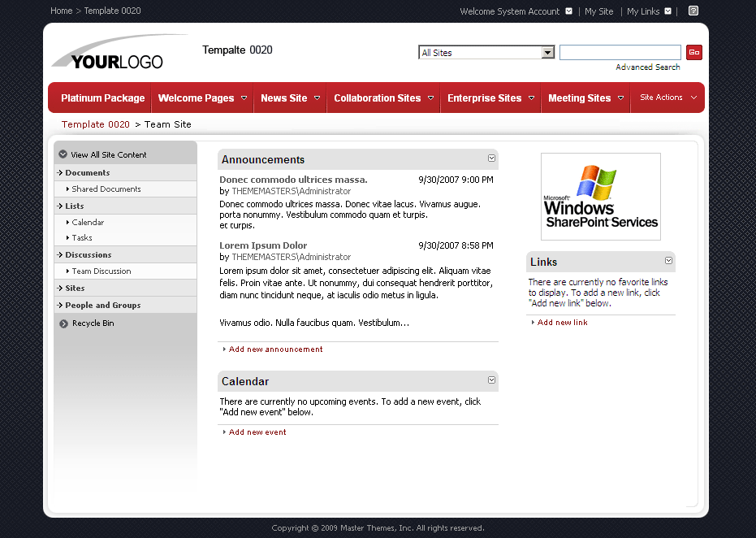Click Add new announcement
Image resolution: width=756 pixels, height=538 pixels.
pos(274,349)
